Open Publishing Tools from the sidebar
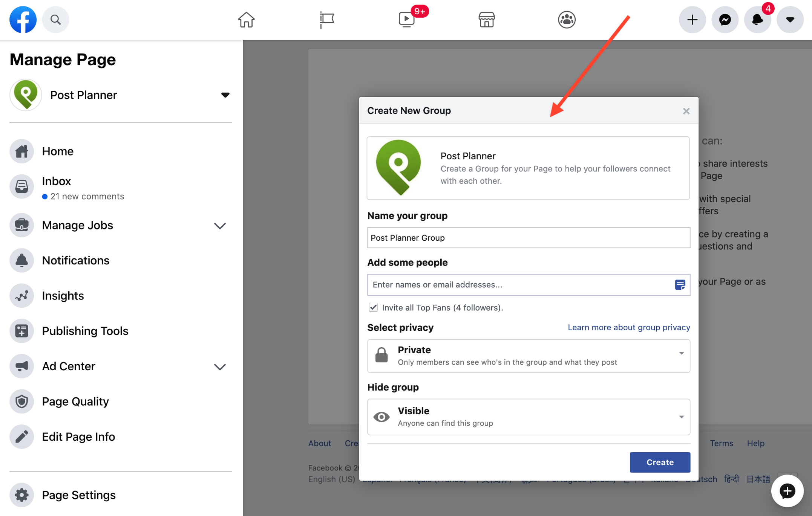This screenshot has width=812, height=516. tap(85, 331)
